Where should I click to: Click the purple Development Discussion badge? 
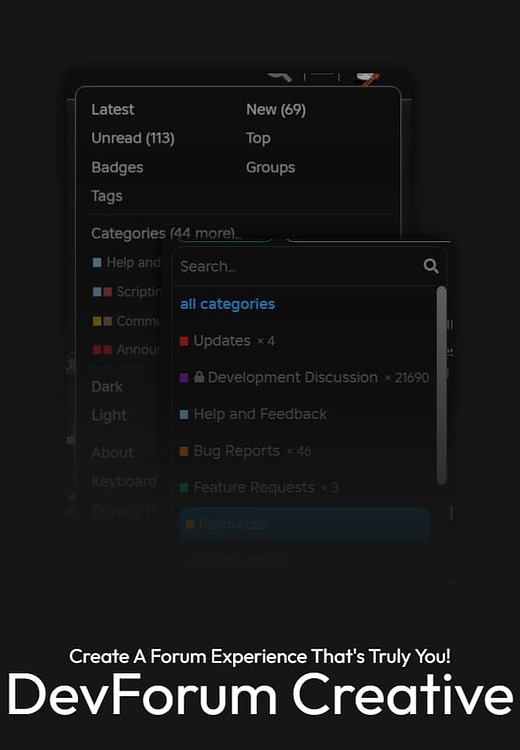184,378
